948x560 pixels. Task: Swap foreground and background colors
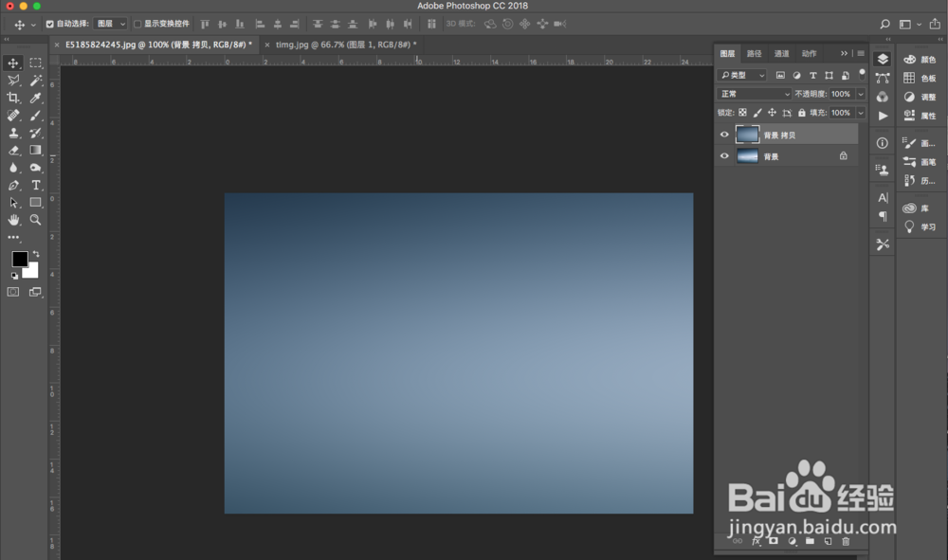click(36, 254)
